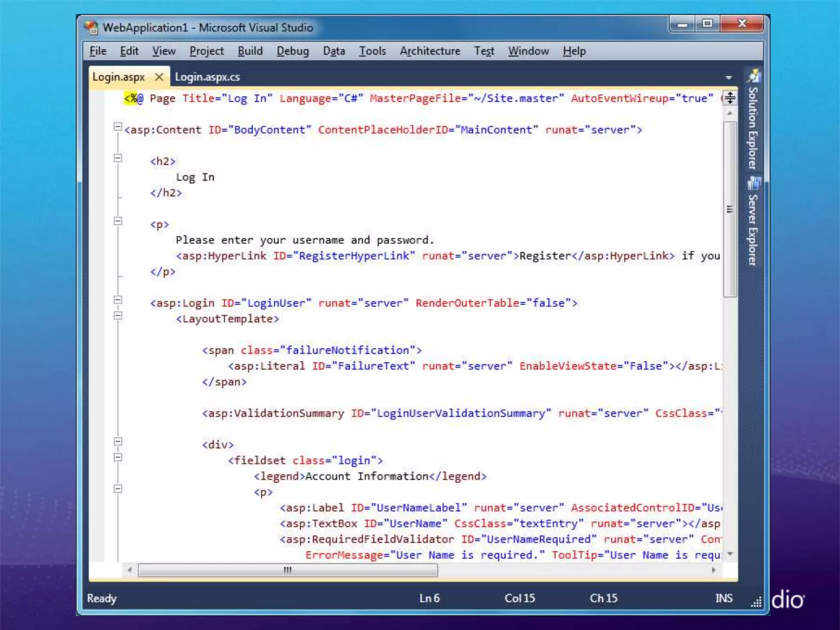Viewport: 840px width, 630px height.
Task: Open the Debug menu
Action: 292,51
